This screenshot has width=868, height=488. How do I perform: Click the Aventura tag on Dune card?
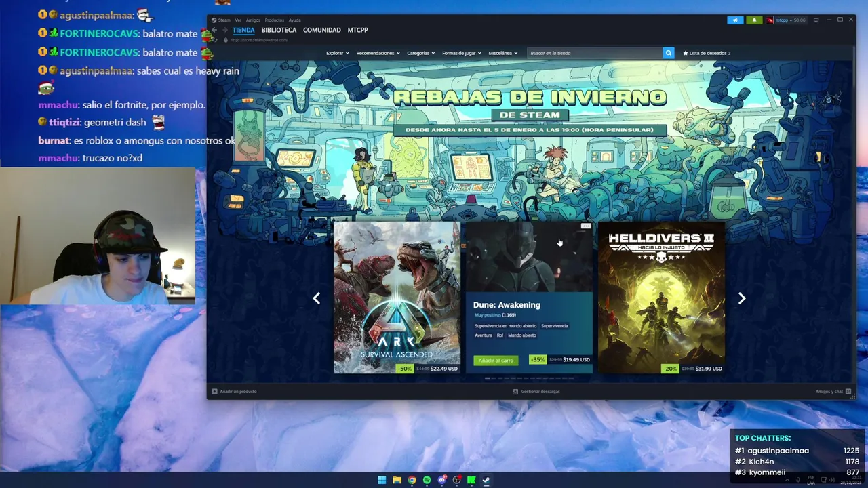484,335
